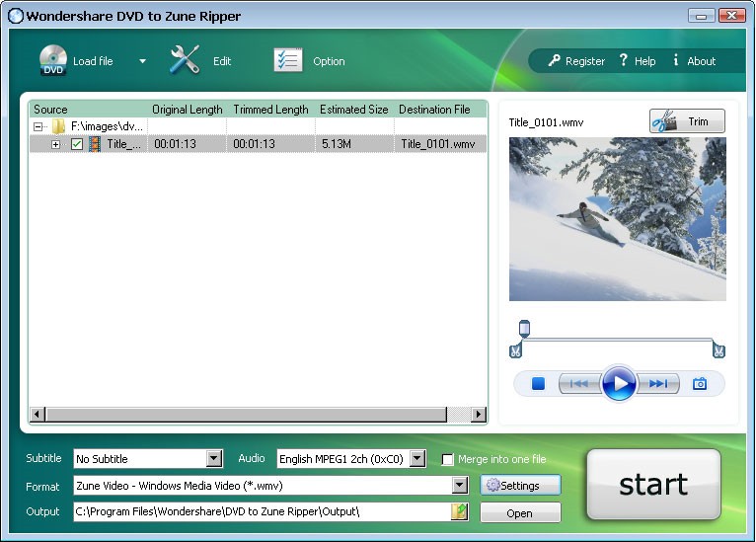The image size is (756, 542).
Task: Click the start conversion button
Action: [653, 484]
